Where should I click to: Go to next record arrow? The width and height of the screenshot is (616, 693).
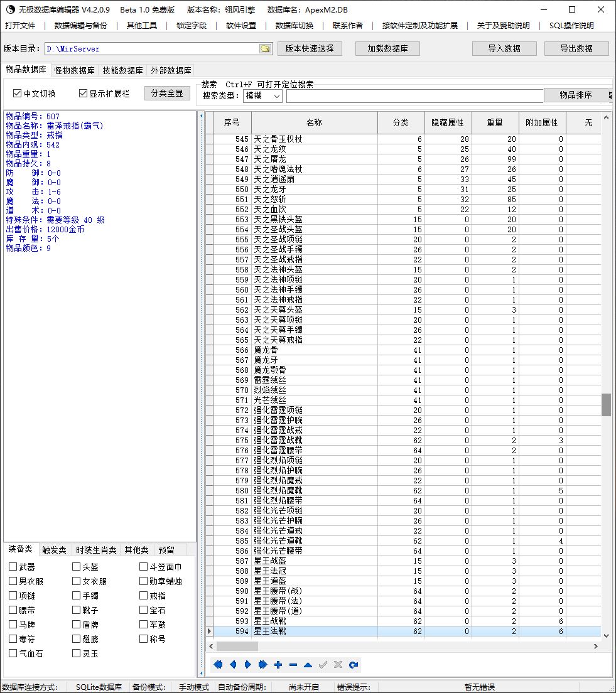tap(247, 664)
